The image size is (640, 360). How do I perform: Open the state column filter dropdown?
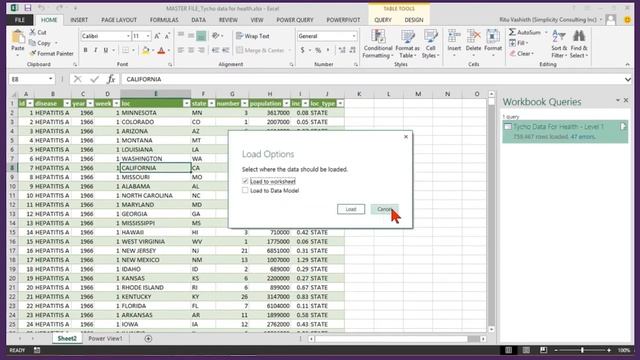pyautogui.click(x=211, y=104)
